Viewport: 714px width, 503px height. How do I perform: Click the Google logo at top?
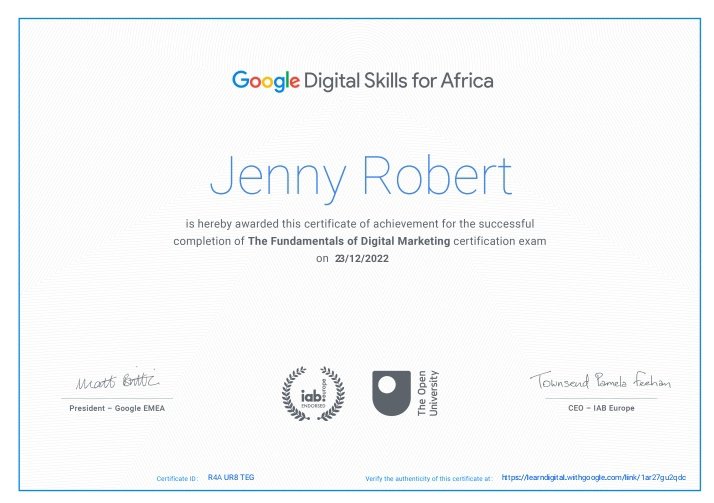[x=266, y=81]
